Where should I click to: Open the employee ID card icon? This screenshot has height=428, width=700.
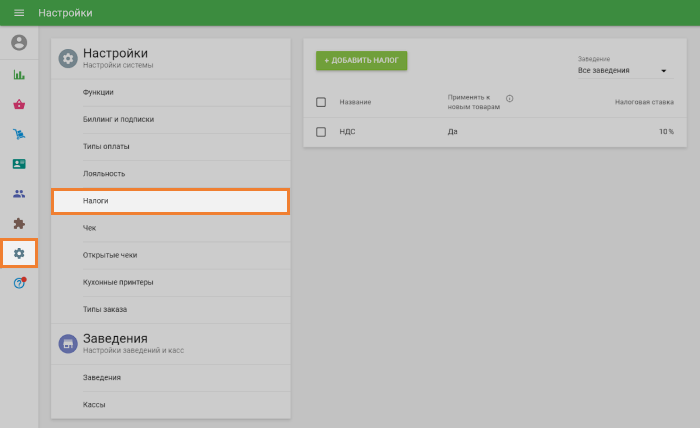[19, 164]
